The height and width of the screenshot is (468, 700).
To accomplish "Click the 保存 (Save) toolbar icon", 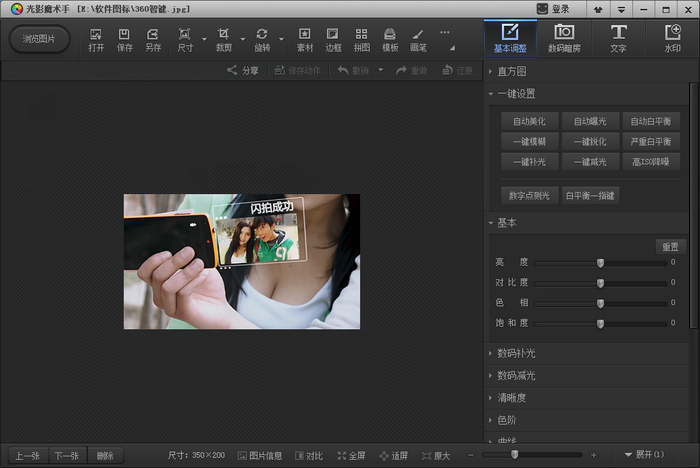I will click(124, 39).
